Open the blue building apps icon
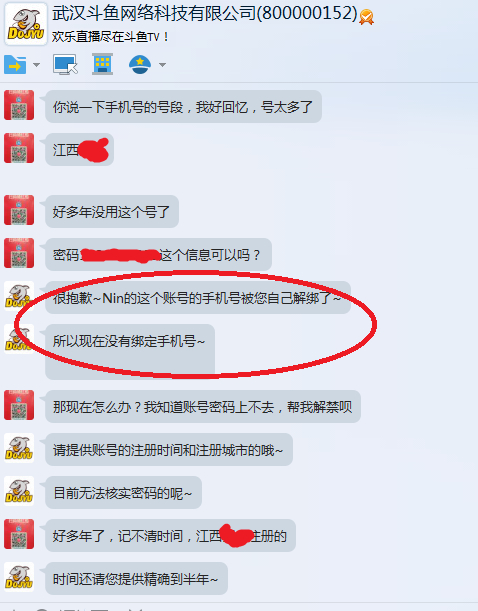This screenshot has width=478, height=611. pos(102,64)
